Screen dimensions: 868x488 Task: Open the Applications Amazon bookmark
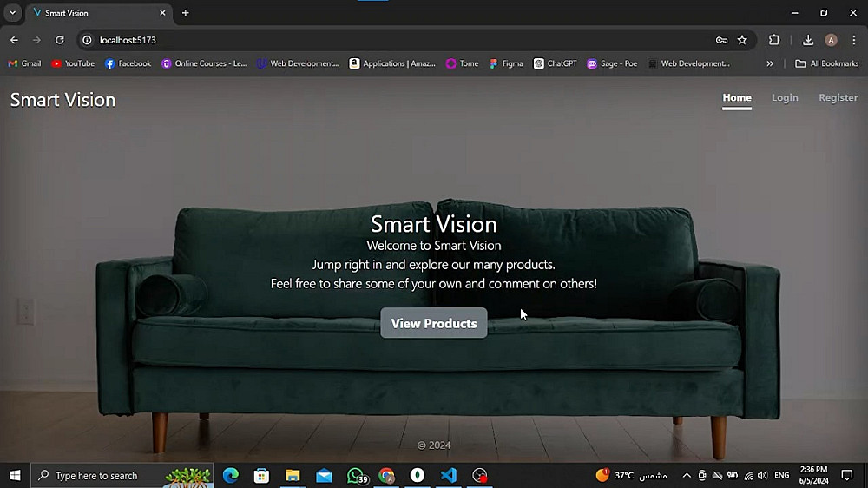point(392,63)
